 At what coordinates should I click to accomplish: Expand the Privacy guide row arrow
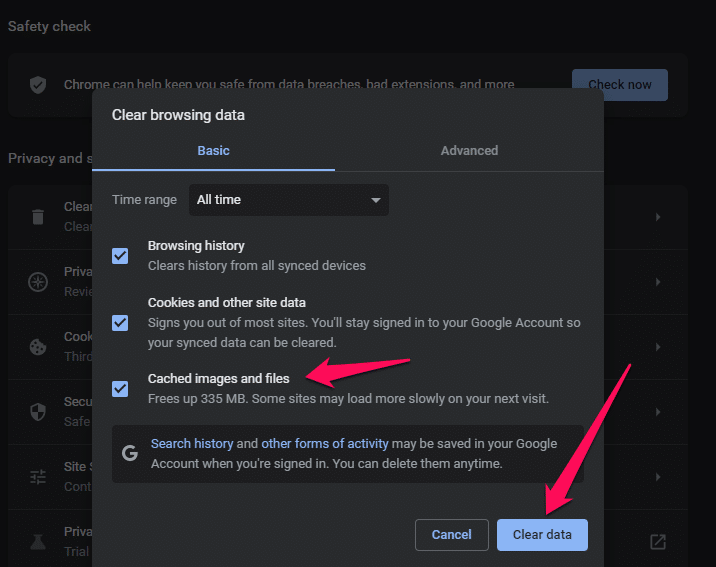658,282
